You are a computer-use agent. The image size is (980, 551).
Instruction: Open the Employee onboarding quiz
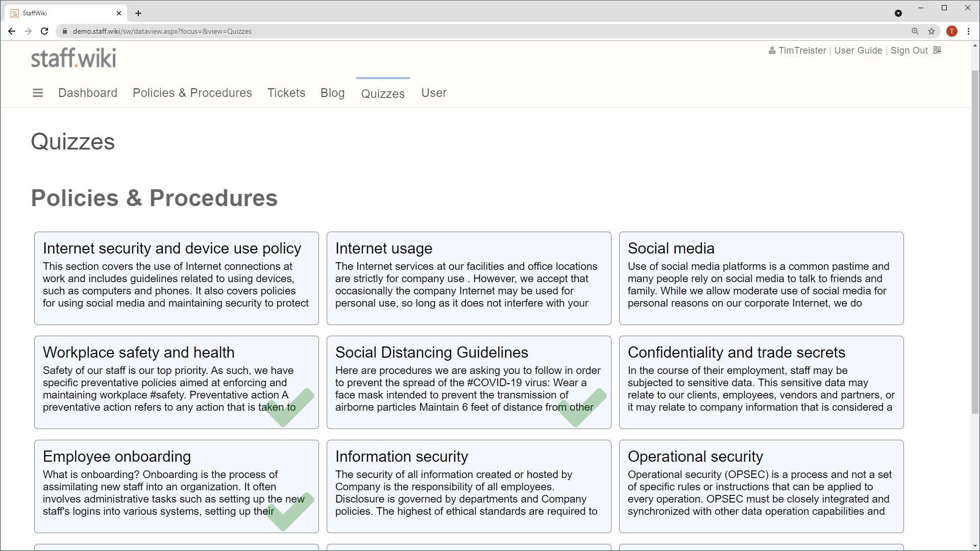(177, 487)
